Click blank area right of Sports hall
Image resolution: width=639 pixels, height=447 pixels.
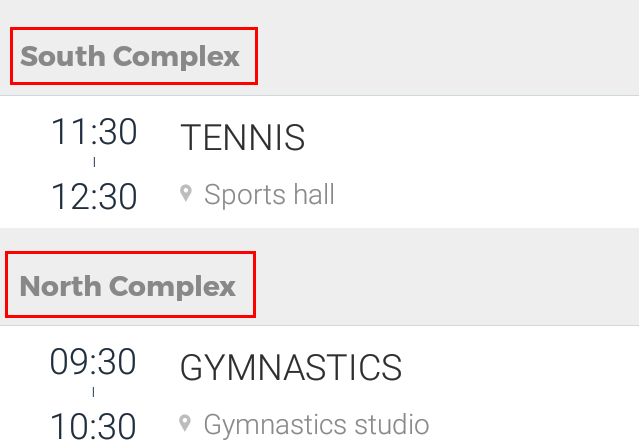pos(485,194)
